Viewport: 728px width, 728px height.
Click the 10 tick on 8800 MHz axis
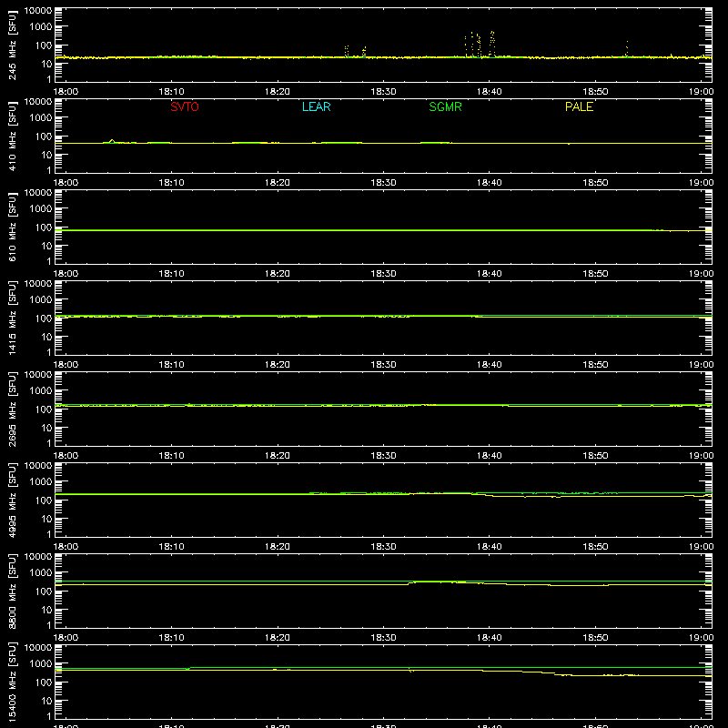tap(46, 610)
